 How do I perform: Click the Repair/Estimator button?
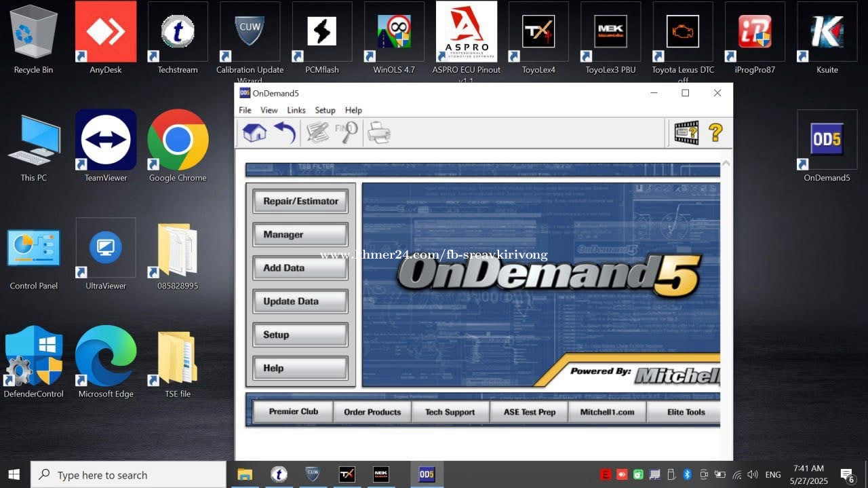point(300,201)
